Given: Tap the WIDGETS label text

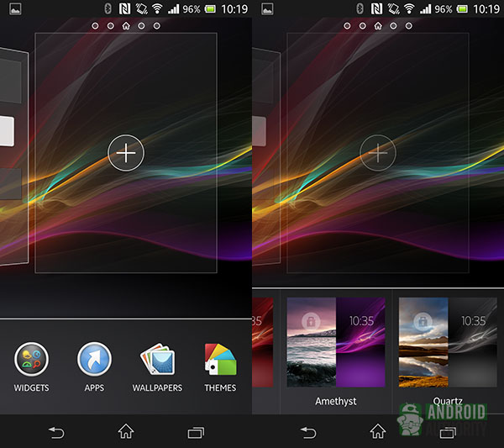Looking at the screenshot, I should [32, 387].
